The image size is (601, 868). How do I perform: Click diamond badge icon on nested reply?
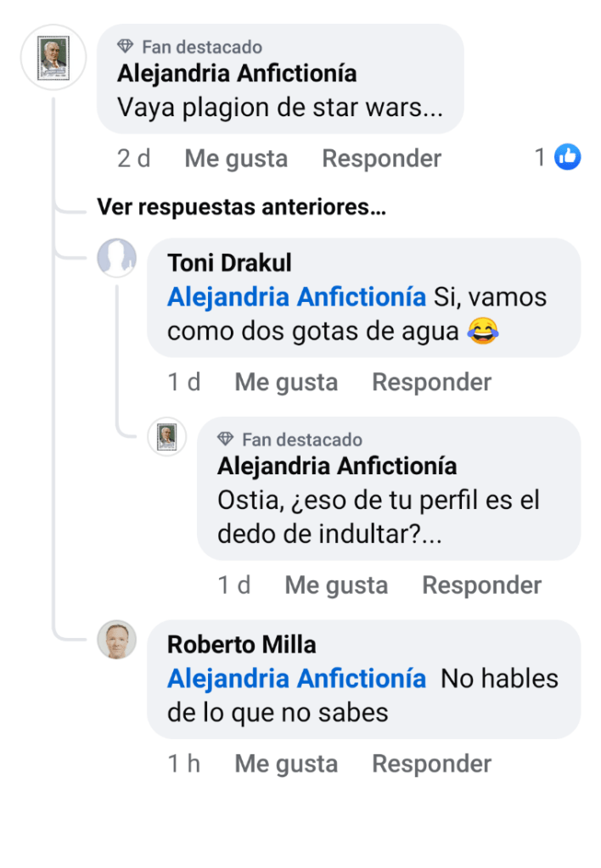coord(226,440)
